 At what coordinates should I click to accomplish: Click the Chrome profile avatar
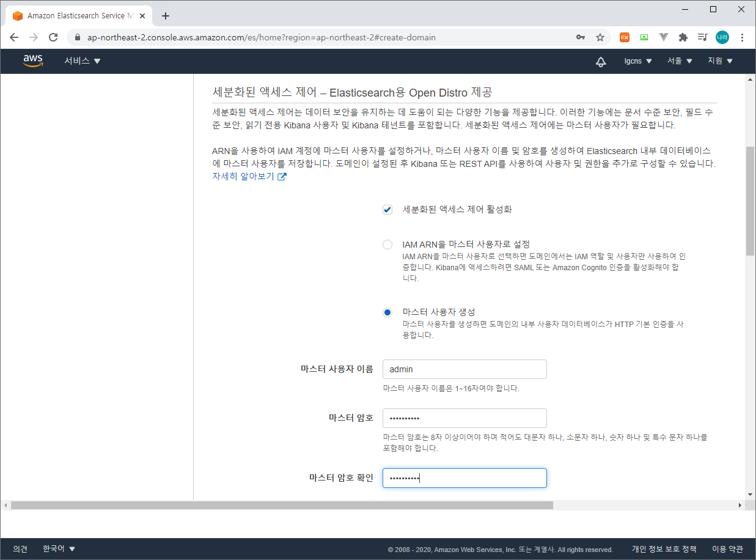click(722, 37)
